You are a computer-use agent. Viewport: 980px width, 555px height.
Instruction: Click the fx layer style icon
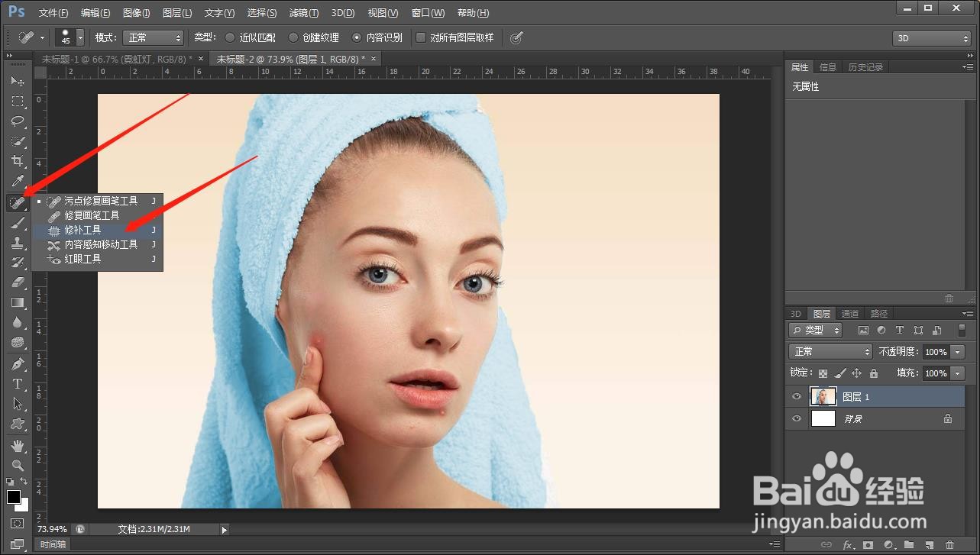[847, 545]
